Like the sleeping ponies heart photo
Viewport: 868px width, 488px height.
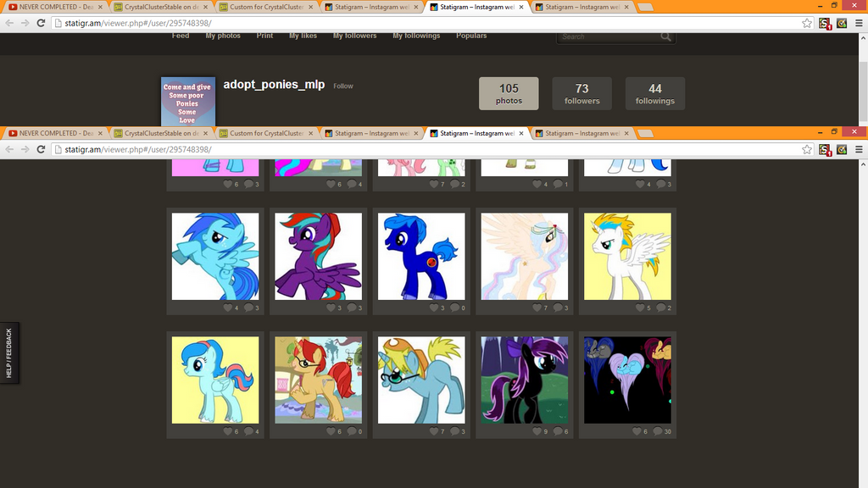tap(637, 431)
